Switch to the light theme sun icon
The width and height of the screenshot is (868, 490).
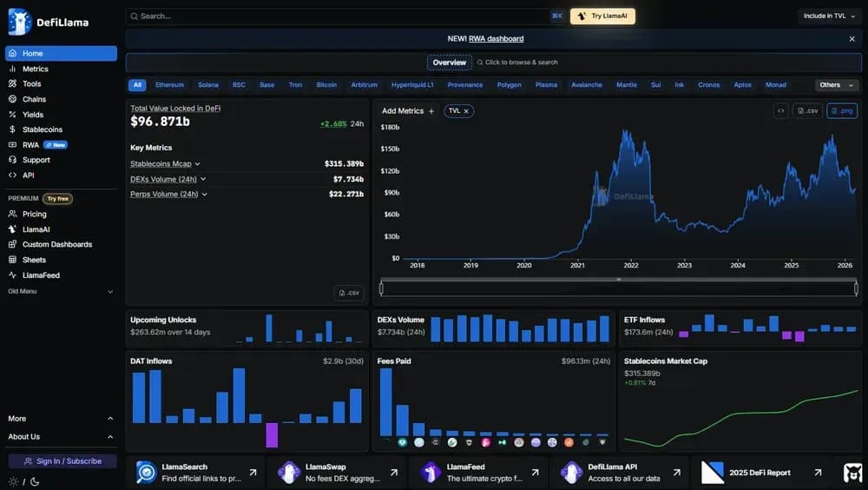[x=13, y=481]
